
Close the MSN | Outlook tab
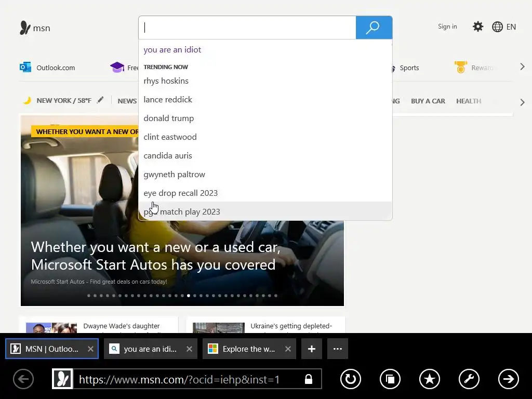pyautogui.click(x=90, y=349)
